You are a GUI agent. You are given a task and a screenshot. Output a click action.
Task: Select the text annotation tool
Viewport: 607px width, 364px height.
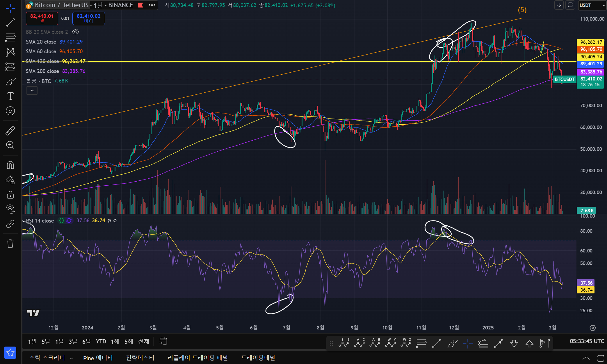[10, 96]
